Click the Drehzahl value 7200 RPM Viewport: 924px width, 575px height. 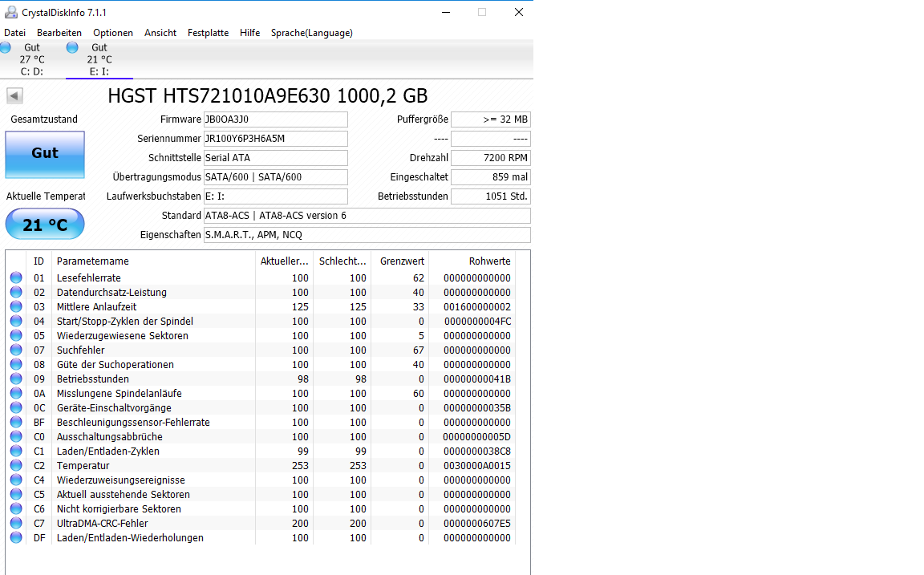(490, 158)
